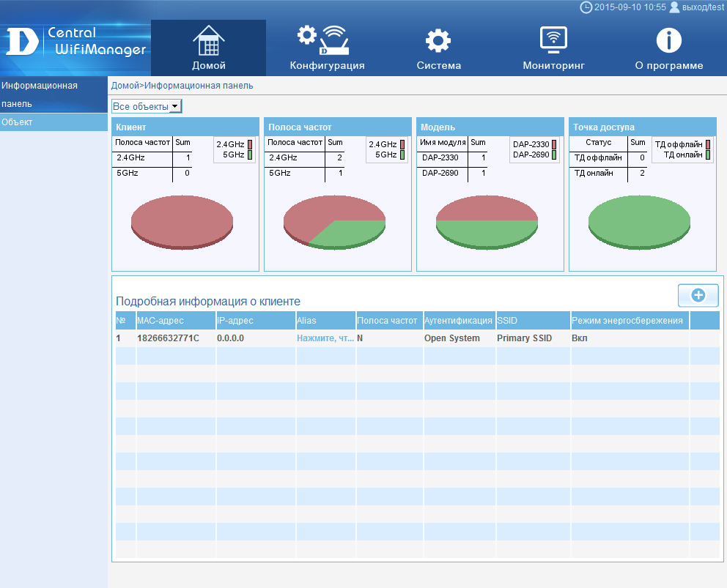Image resolution: width=727 pixels, height=588 pixels.
Task: Click the Alias link Нажмите, чт...
Action: tap(325, 338)
